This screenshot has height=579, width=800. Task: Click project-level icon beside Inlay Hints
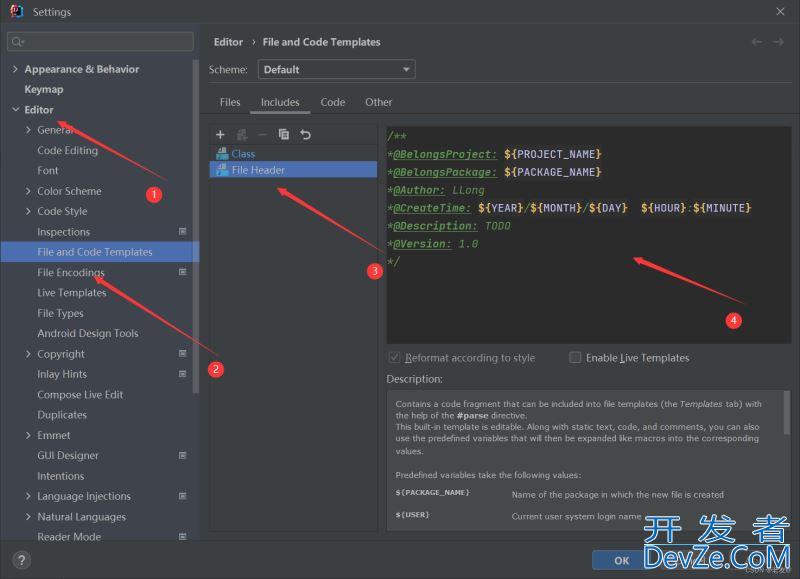point(183,374)
